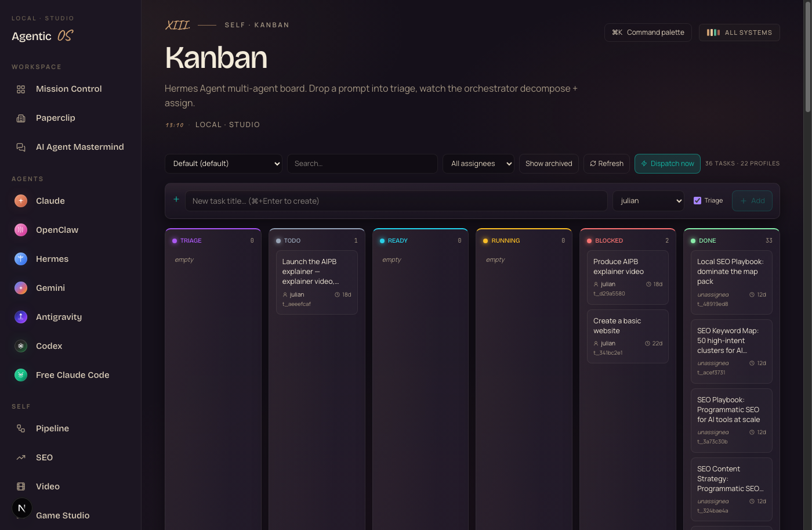Select the Codex agent avatar

21,346
